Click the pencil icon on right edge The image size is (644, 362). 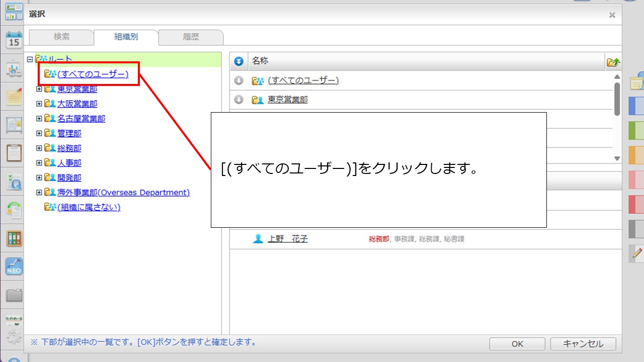[x=637, y=253]
